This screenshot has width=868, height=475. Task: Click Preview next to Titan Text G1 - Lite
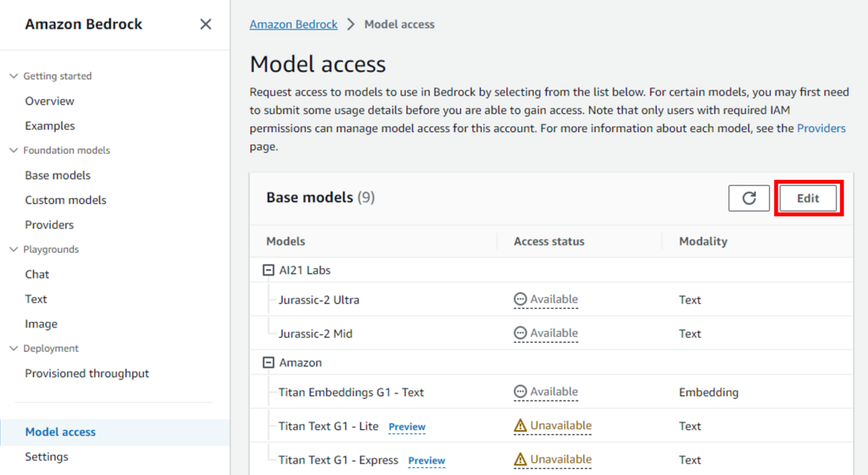tap(407, 427)
